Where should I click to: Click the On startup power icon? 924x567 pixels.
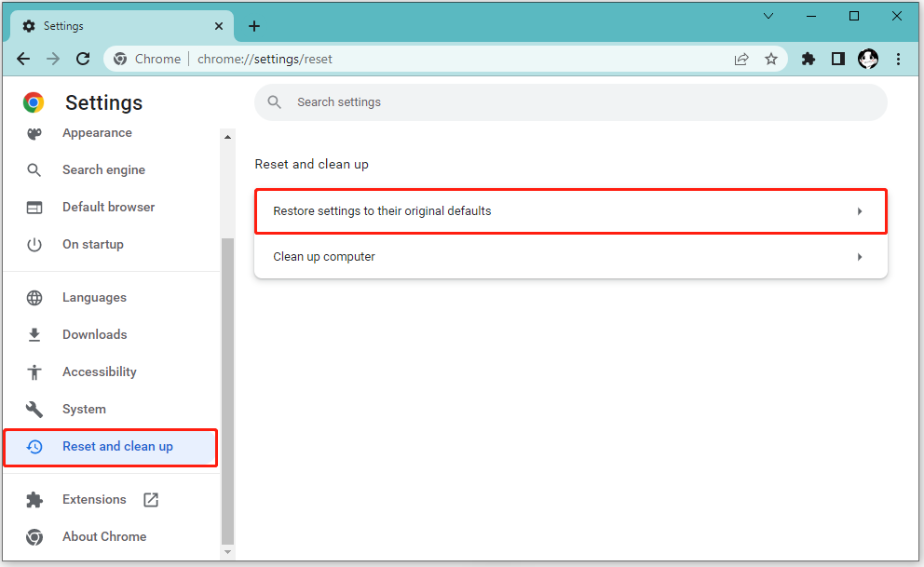click(34, 244)
